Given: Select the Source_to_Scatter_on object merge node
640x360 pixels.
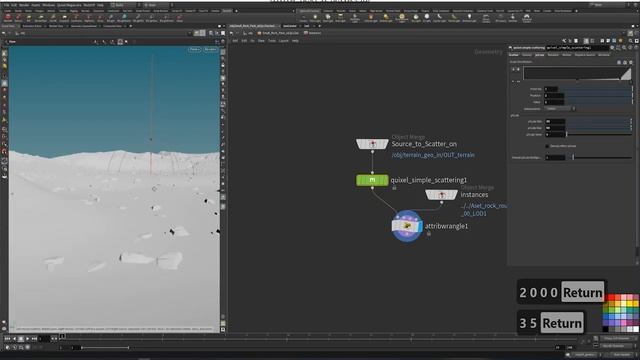Looking at the screenshot, I should (x=372, y=144).
